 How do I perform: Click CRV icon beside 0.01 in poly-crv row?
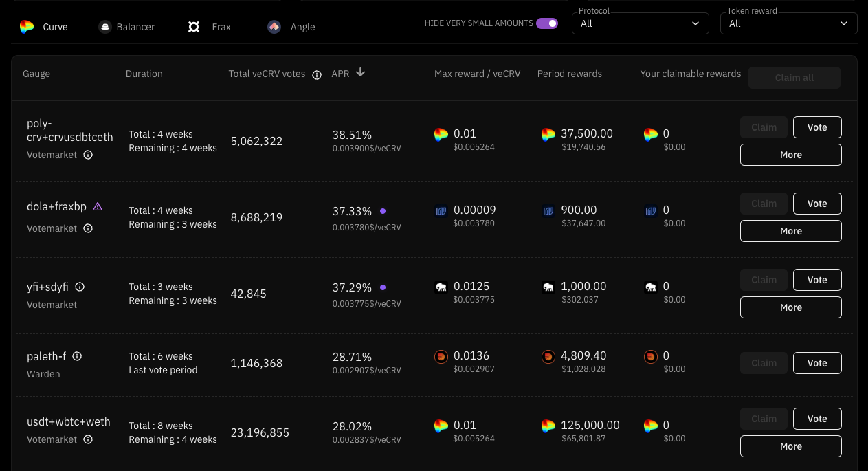(x=441, y=135)
